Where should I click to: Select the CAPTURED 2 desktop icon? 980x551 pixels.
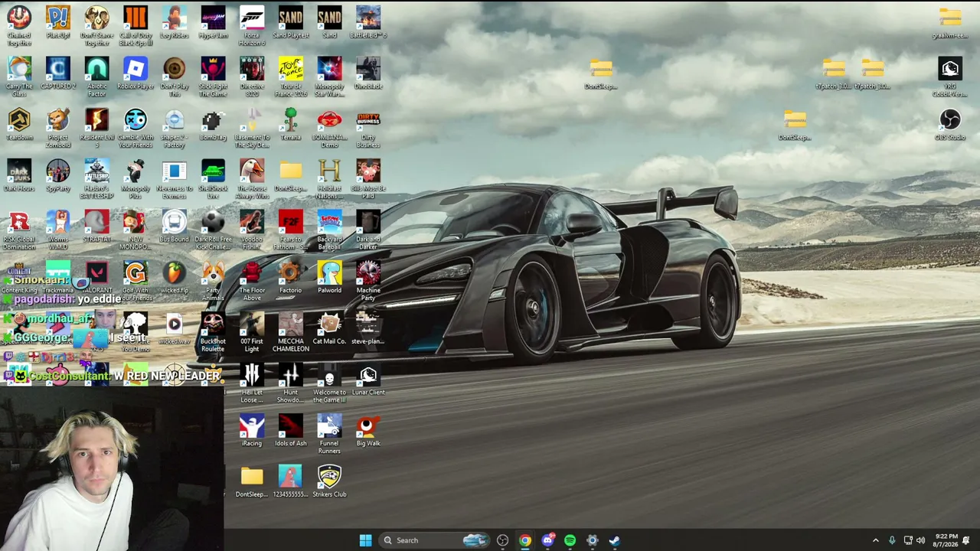[x=58, y=74]
